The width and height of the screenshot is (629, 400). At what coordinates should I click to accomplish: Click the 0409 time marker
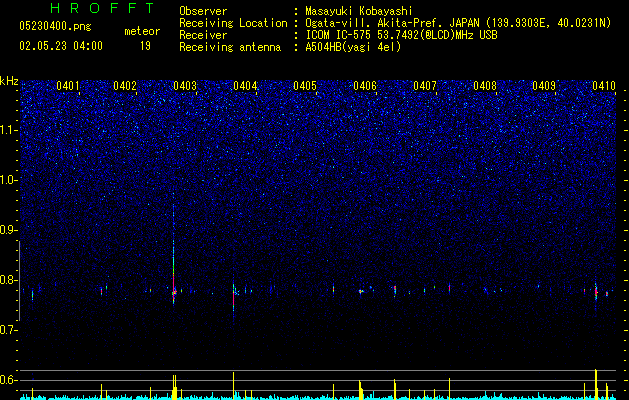click(x=544, y=86)
